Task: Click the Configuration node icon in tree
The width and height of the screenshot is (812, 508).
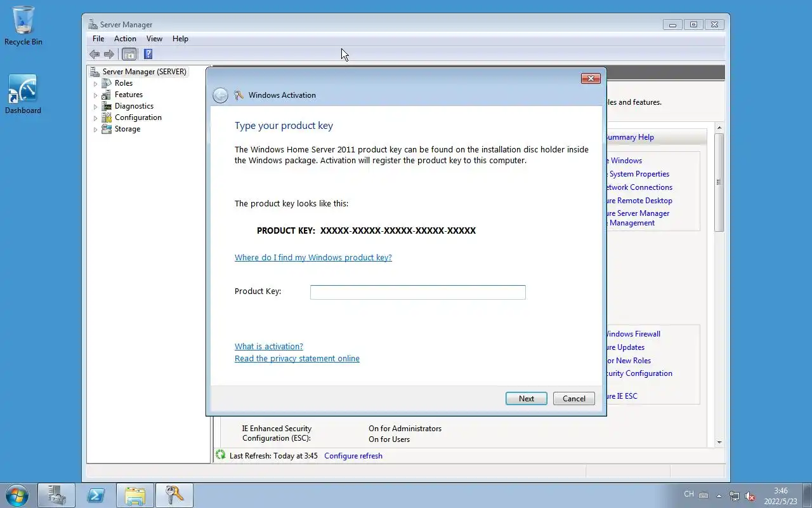Action: coord(107,117)
